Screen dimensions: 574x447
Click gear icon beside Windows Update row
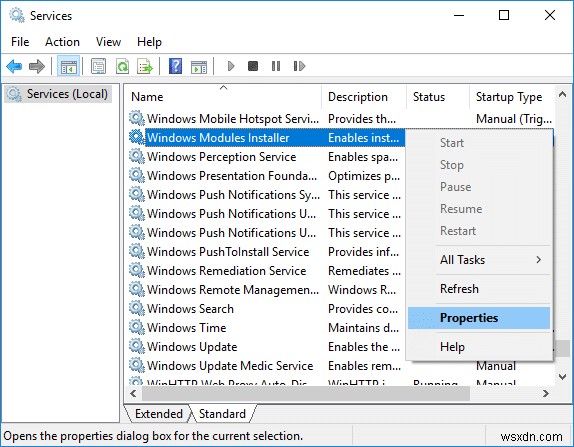point(137,346)
